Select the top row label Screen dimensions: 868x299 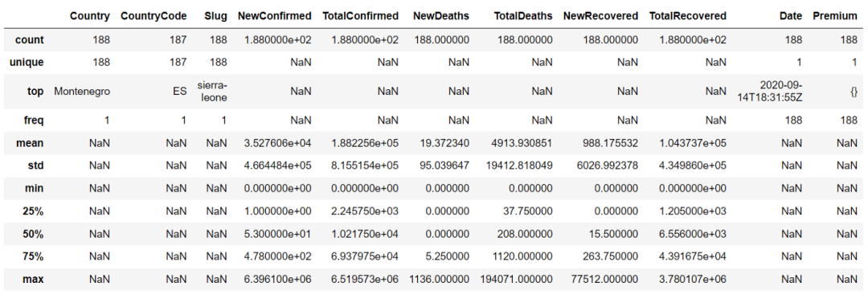point(36,92)
